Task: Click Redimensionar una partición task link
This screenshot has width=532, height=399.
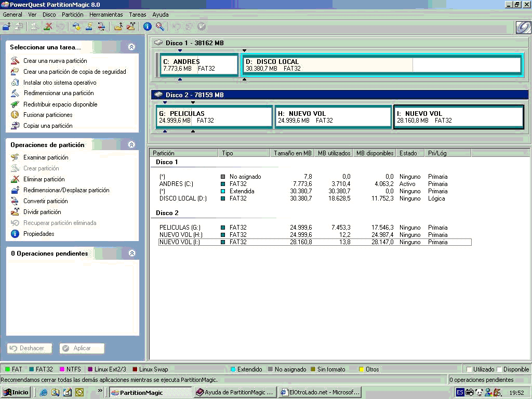Action: click(x=59, y=93)
